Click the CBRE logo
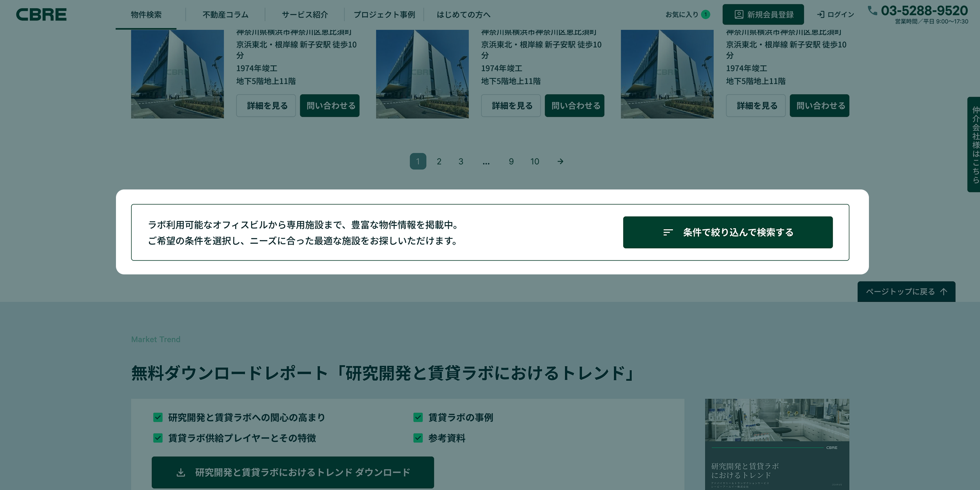This screenshot has height=490, width=980. click(x=41, y=15)
